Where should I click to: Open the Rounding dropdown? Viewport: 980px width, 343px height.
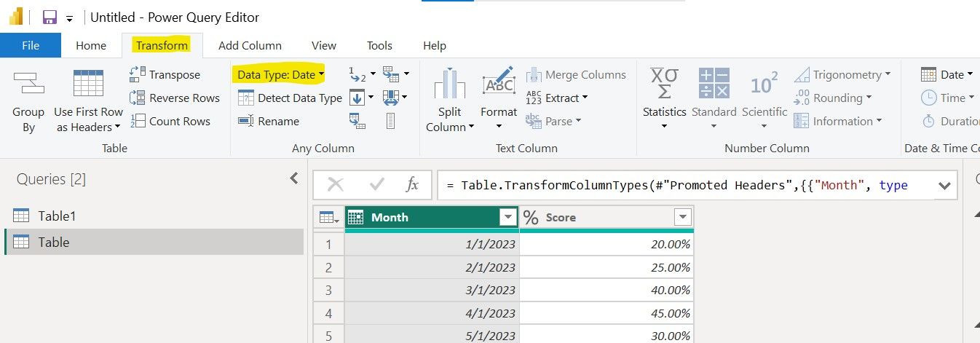[x=833, y=98]
